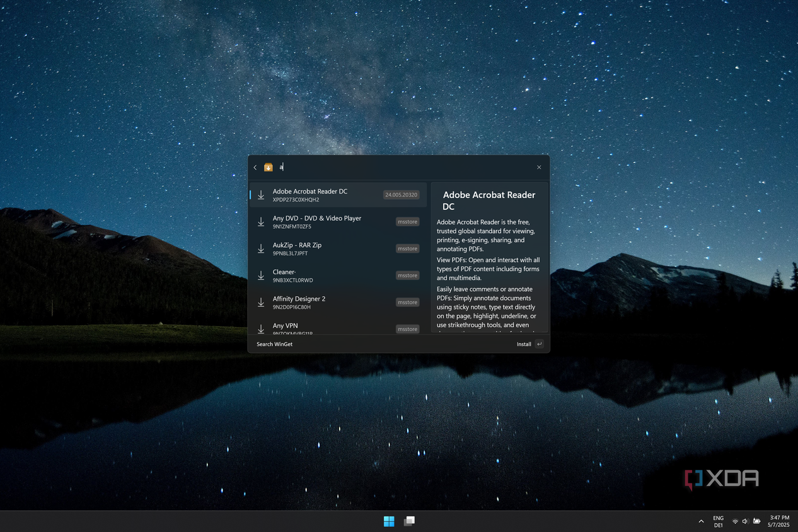
Task: Click the search field containing "a"
Action: [403, 167]
